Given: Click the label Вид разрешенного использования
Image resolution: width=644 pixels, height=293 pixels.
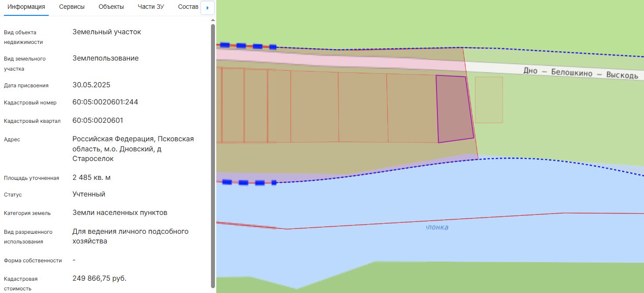Looking at the screenshot, I should (28, 237).
